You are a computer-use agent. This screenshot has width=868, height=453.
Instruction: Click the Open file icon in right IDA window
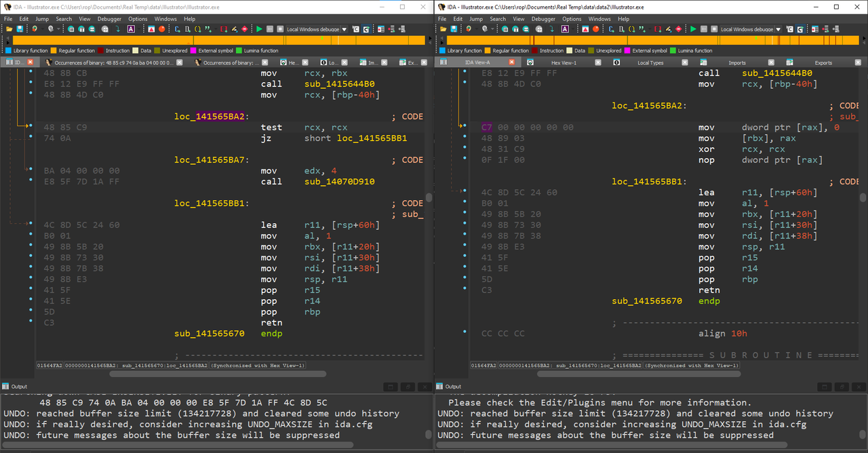443,29
